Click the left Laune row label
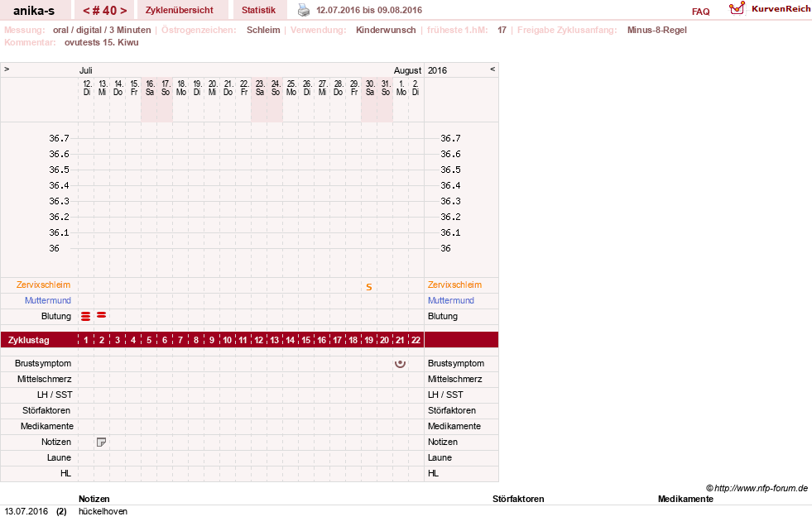The width and height of the screenshot is (812, 531). (59, 457)
